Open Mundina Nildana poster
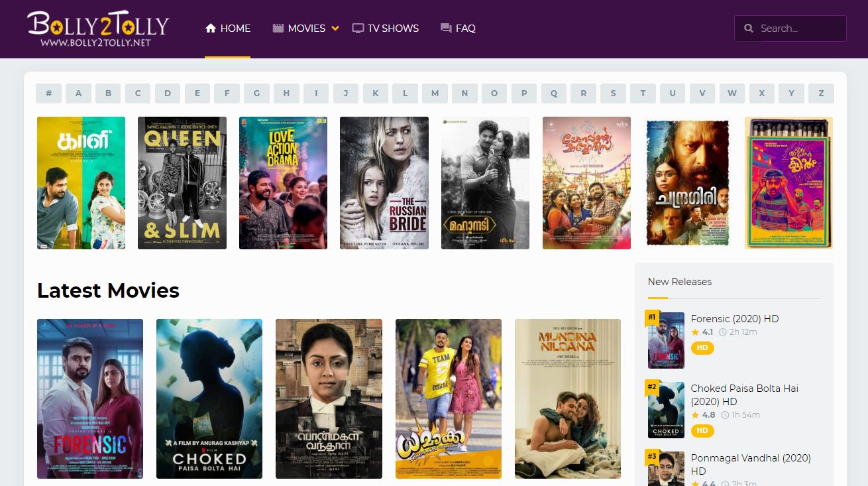Image resolution: width=868 pixels, height=486 pixels. (568, 398)
